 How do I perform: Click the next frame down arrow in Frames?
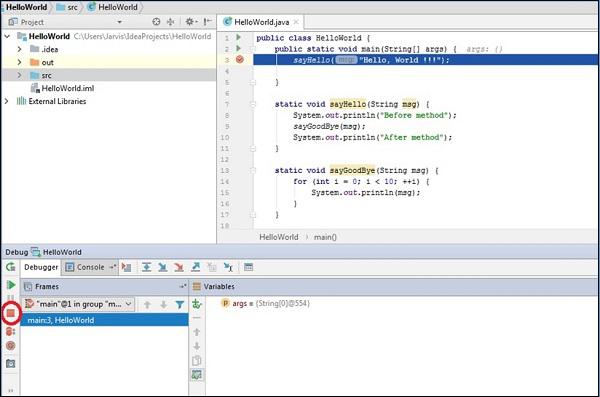pyautogui.click(x=163, y=304)
